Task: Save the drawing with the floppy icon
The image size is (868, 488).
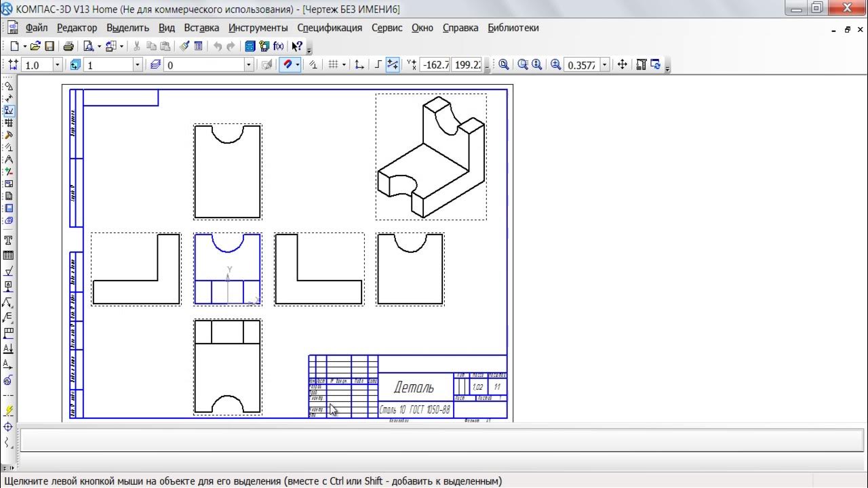Action: click(x=50, y=46)
